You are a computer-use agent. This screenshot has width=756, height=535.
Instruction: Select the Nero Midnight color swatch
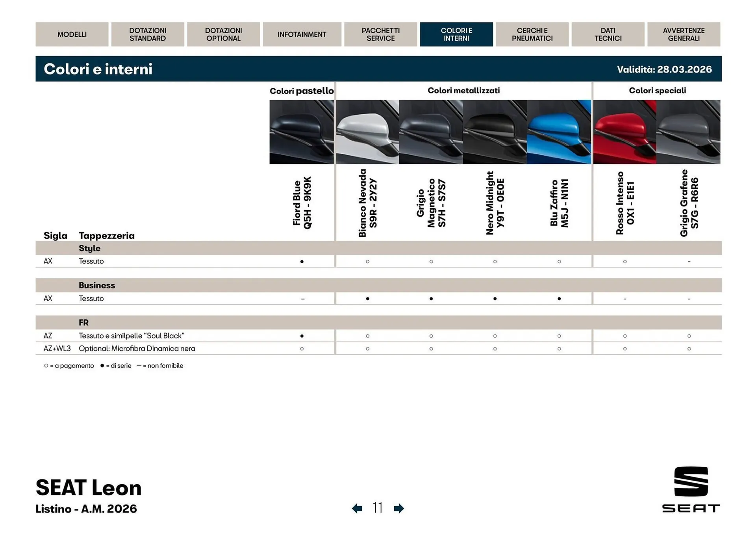[495, 132]
